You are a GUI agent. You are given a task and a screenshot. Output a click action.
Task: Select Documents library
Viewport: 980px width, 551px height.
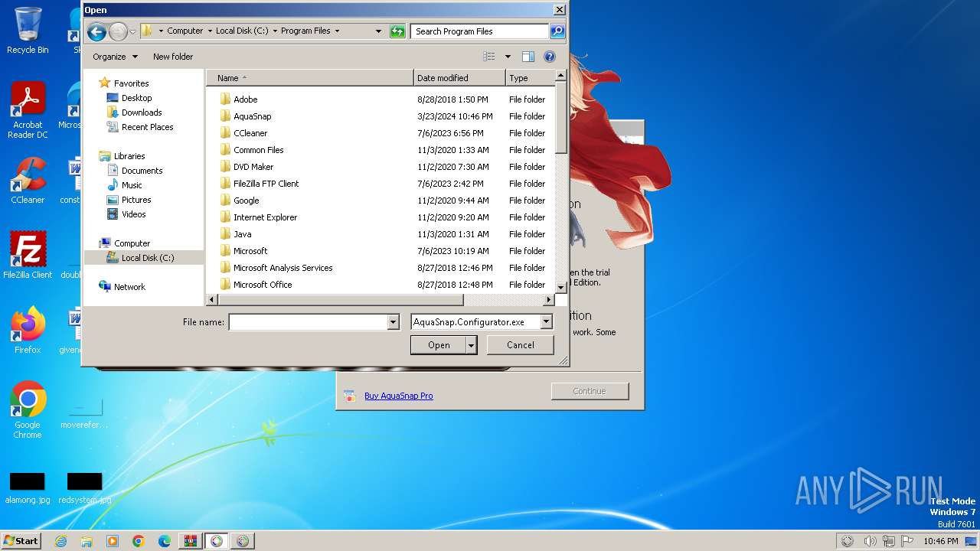tap(142, 171)
